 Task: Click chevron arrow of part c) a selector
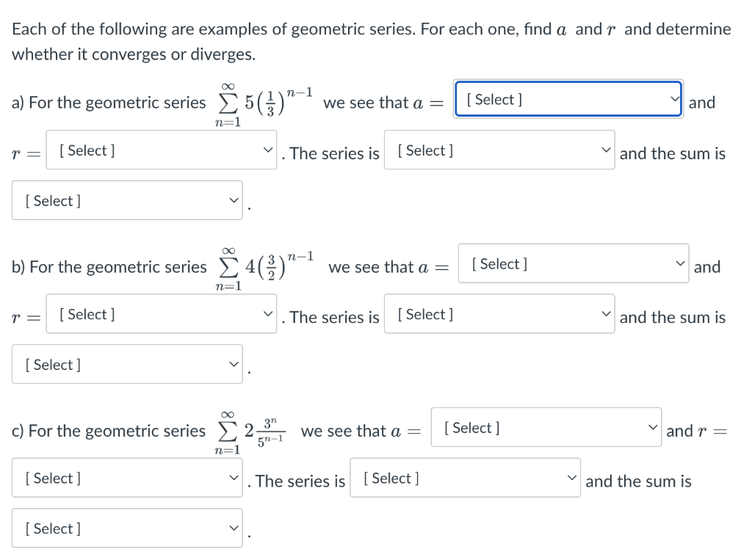(651, 428)
